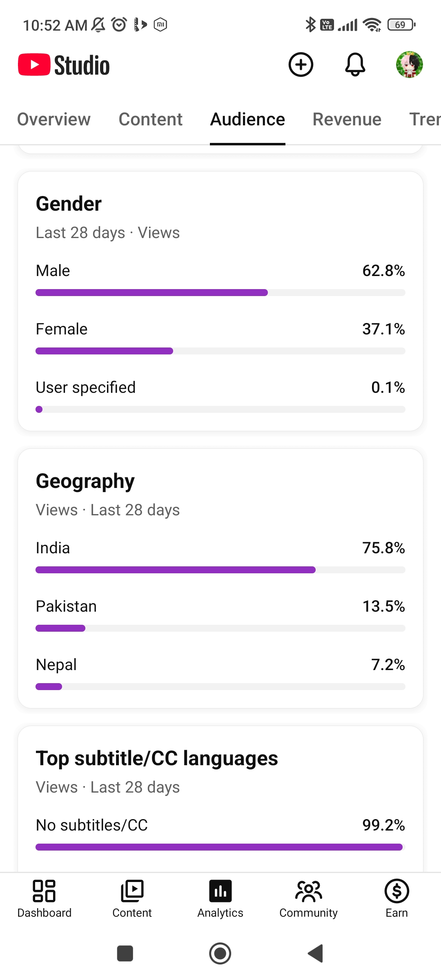
Task: Tap the Android back button
Action: pyautogui.click(x=316, y=953)
